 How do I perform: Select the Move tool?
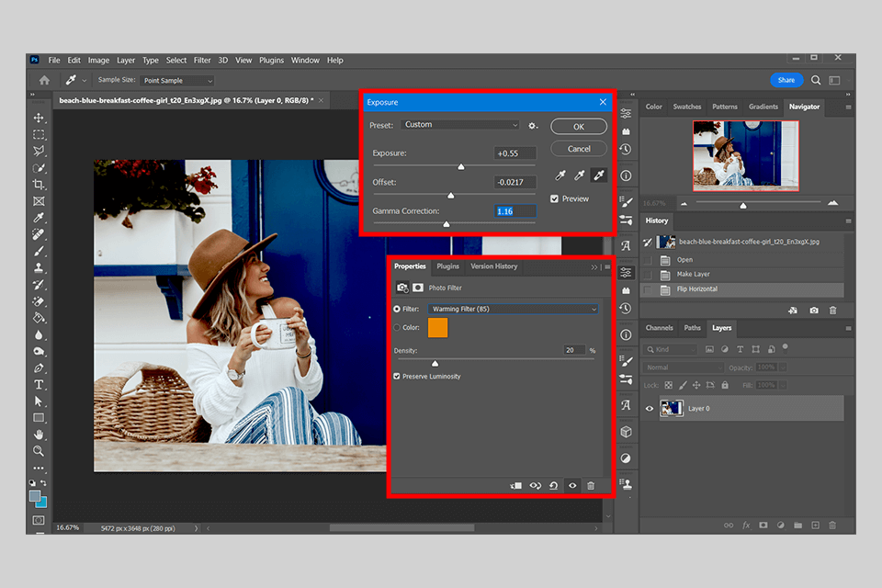tap(39, 118)
